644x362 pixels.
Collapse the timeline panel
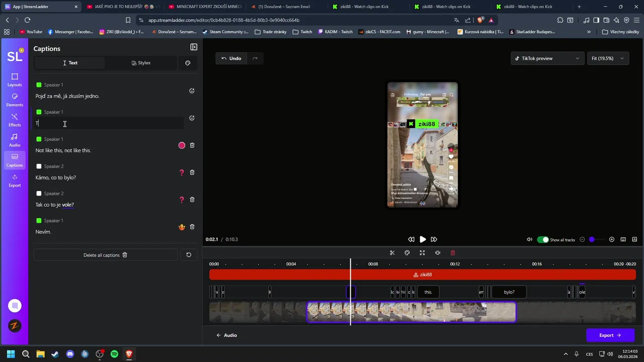pyautogui.click(x=634, y=240)
